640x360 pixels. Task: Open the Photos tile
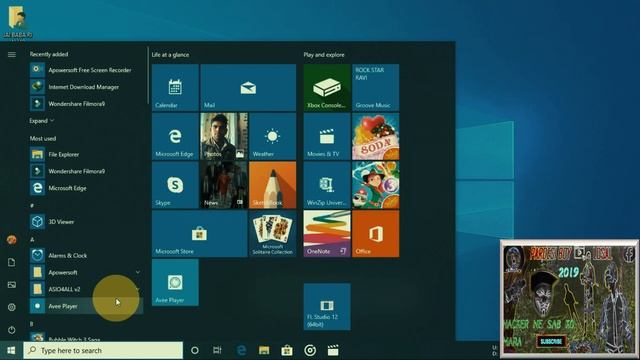[224, 136]
